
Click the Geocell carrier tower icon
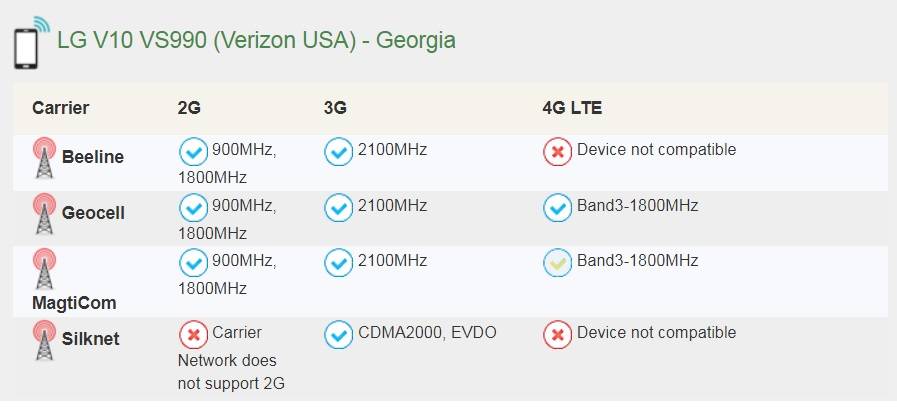click(44, 214)
